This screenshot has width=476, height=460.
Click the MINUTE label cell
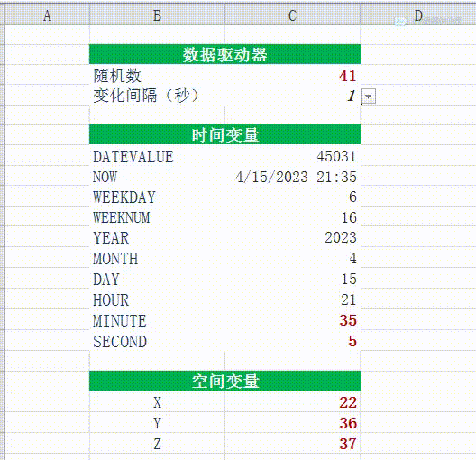(157, 320)
